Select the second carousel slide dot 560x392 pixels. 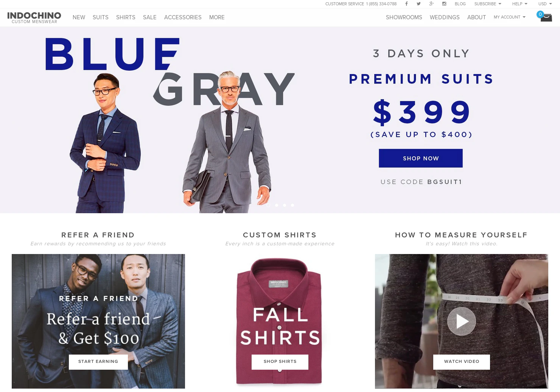coord(277,205)
